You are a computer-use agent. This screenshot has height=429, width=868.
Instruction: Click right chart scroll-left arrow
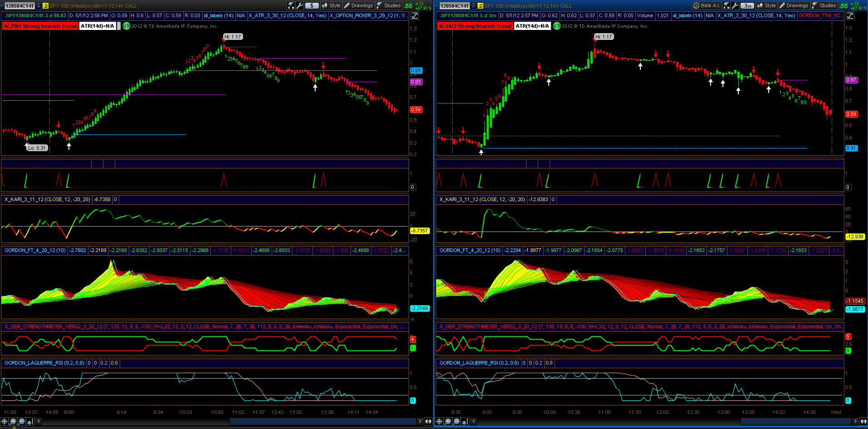coord(473,421)
